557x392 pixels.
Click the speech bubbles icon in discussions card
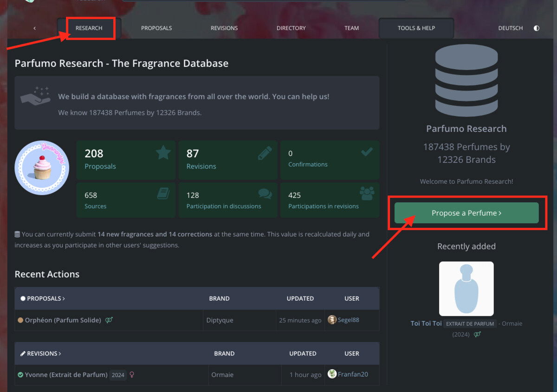tap(265, 193)
